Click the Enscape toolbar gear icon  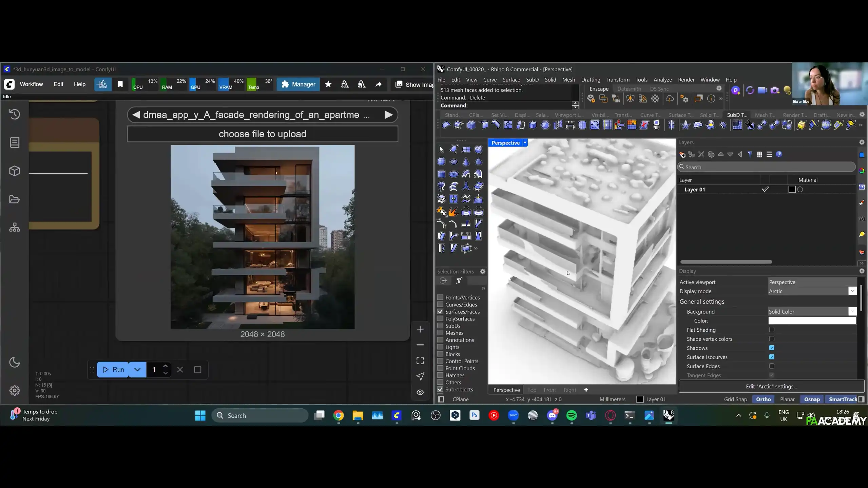pyautogui.click(x=719, y=89)
